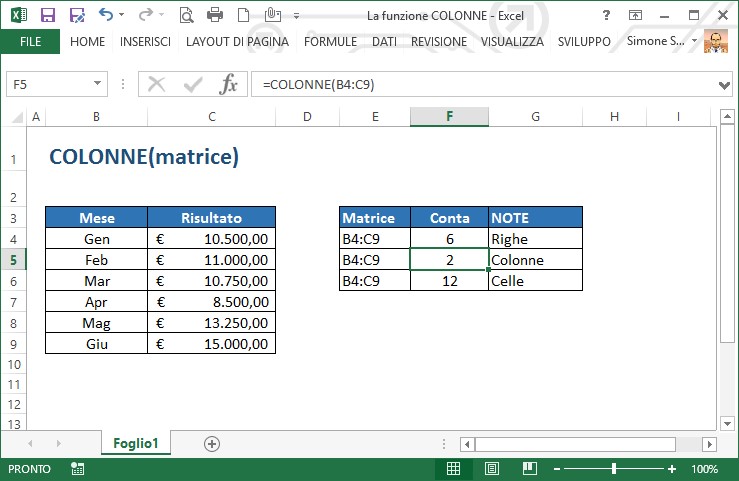Open the Simone S... account menu

tap(661, 41)
